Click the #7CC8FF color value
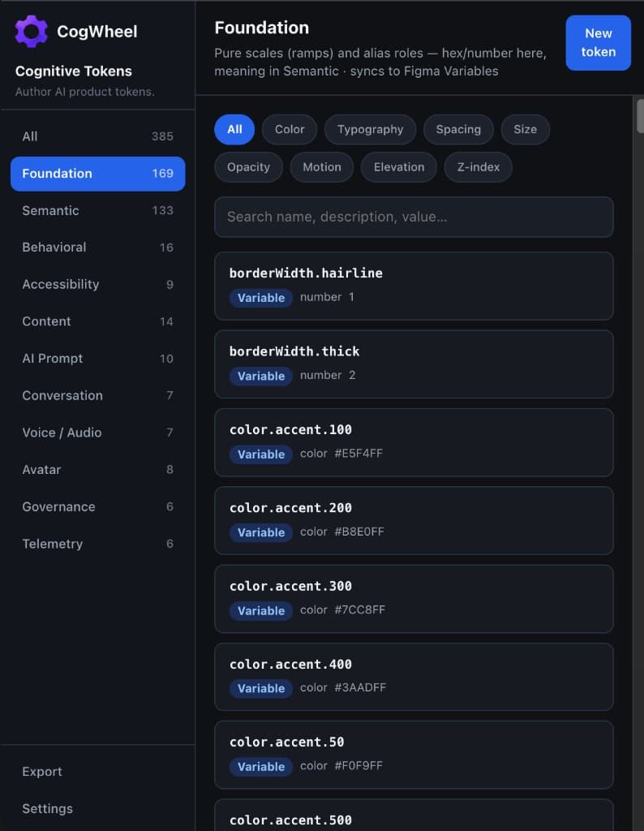This screenshot has width=644, height=831. click(359, 610)
